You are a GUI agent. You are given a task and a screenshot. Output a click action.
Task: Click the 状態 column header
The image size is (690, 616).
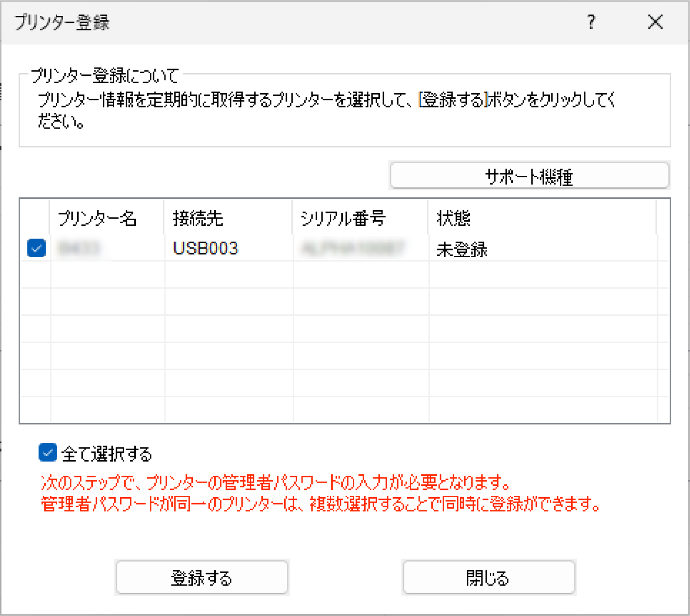(453, 218)
